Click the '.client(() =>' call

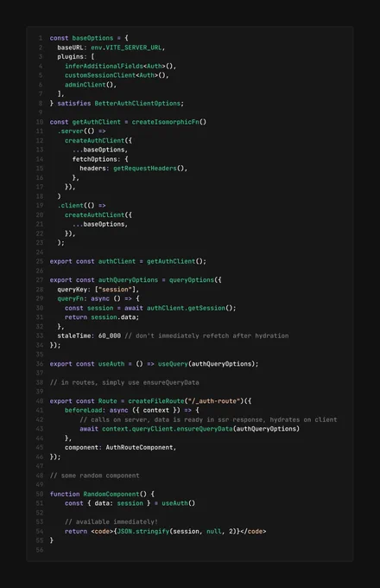81,206
